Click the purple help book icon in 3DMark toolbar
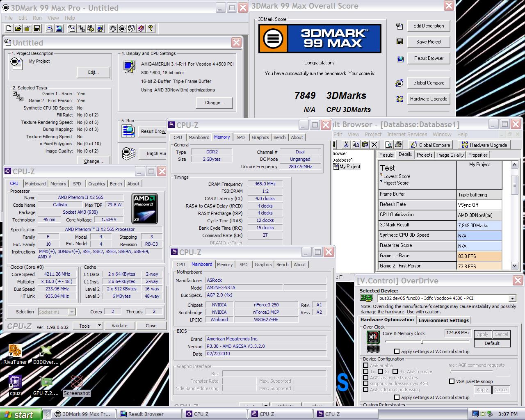The image size is (525, 420). 141,28
